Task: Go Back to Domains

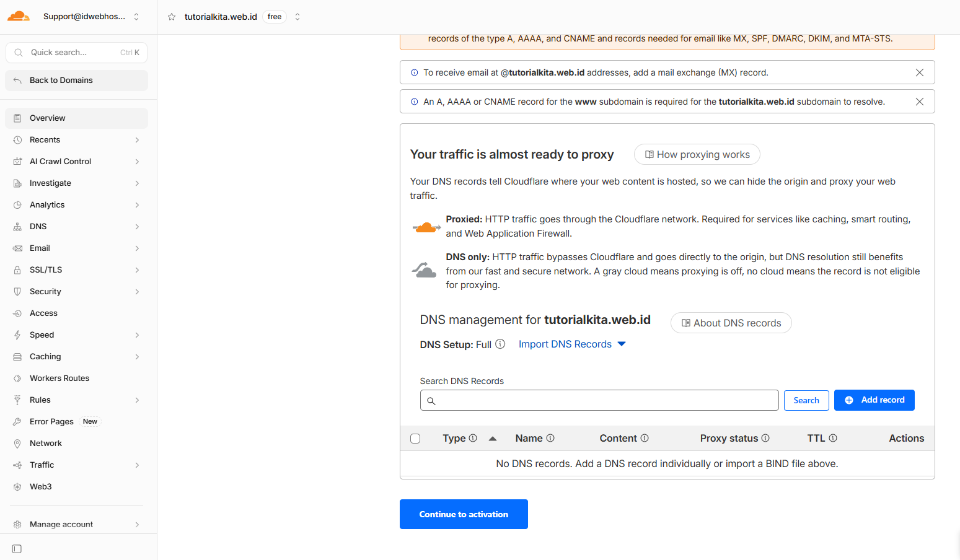Action: click(76, 81)
